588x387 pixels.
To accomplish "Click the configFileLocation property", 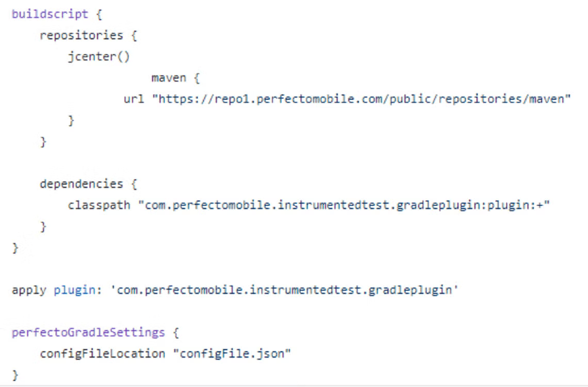I will 102,353.
